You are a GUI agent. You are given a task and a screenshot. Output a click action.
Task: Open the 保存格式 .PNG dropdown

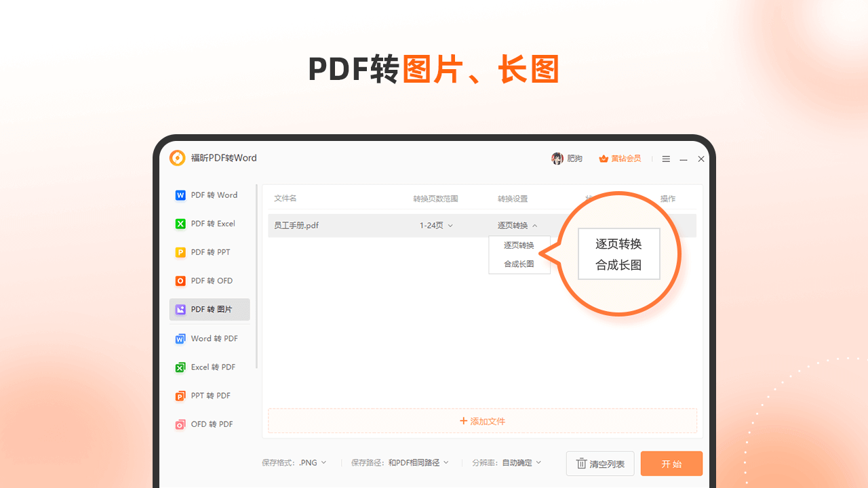(x=313, y=462)
